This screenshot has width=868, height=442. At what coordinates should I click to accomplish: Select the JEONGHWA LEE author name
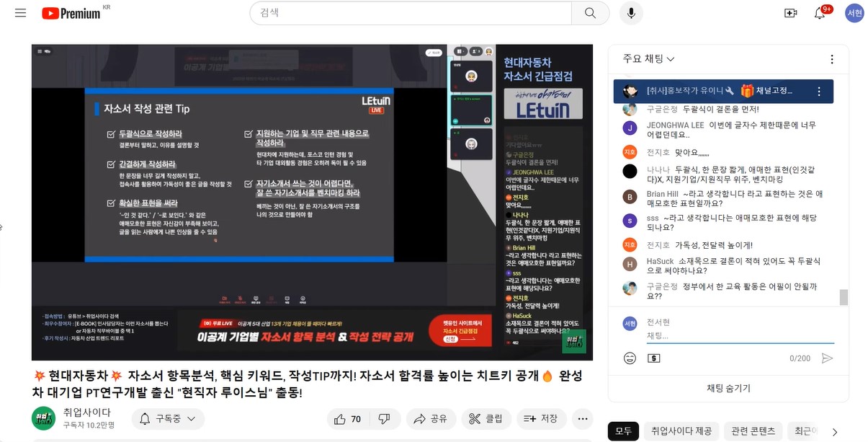tap(675, 125)
